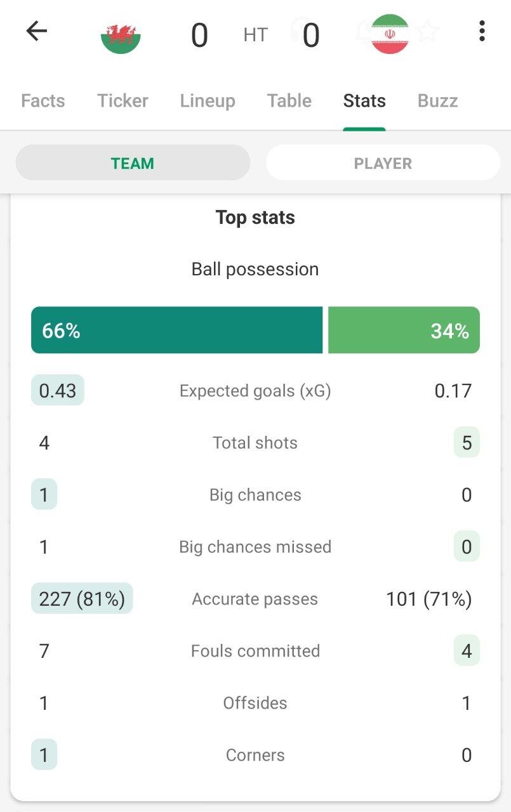
Task: Tap Iran 34% possession bar
Action: (x=404, y=331)
